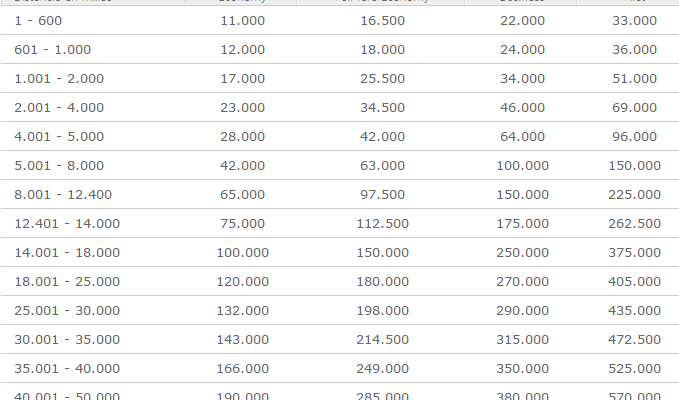Select the 11.000 economy value
The height and width of the screenshot is (400, 679).
tap(242, 21)
